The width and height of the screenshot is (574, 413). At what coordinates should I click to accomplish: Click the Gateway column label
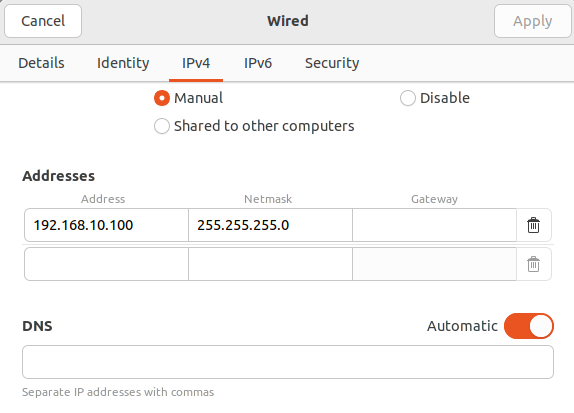tap(434, 199)
